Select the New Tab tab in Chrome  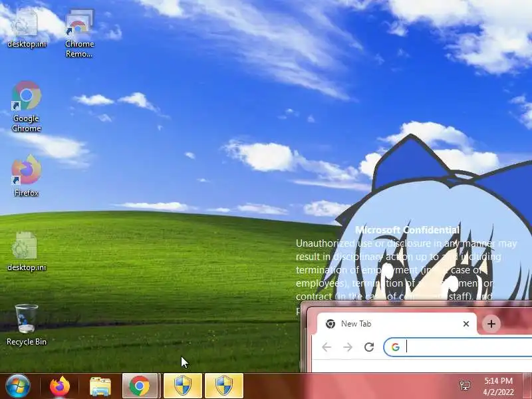click(396, 324)
